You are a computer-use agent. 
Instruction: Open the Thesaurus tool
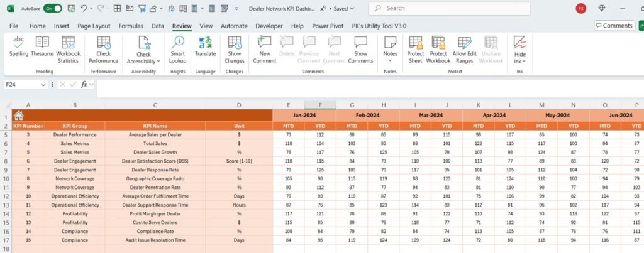pos(42,48)
